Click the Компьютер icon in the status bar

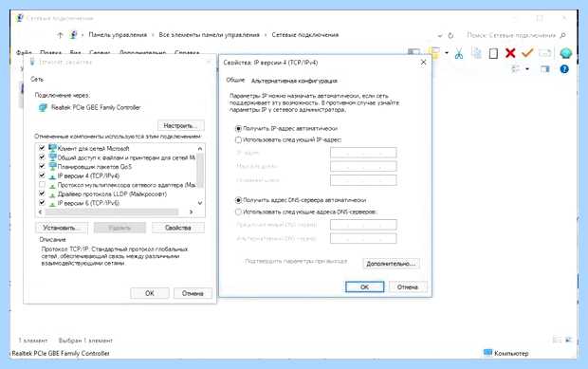point(487,353)
